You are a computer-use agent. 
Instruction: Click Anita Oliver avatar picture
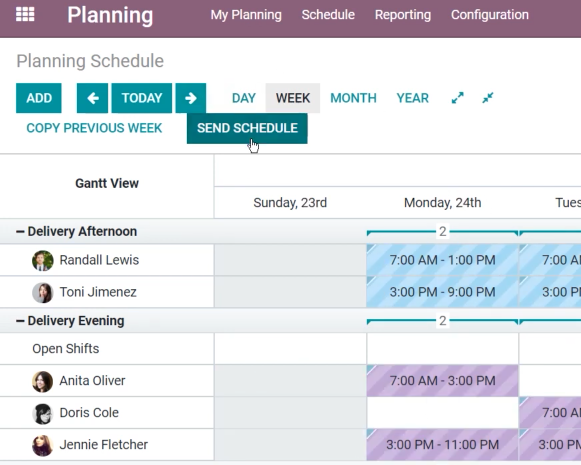coord(42,381)
